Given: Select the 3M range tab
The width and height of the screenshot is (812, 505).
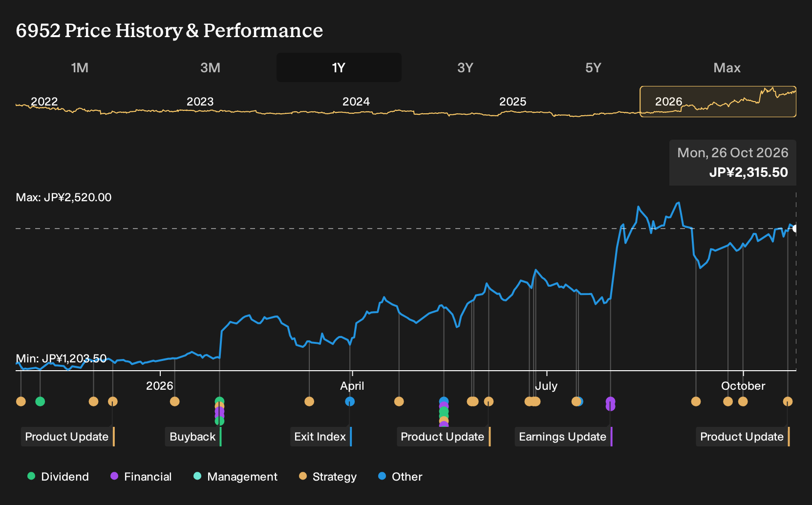Looking at the screenshot, I should tap(210, 67).
